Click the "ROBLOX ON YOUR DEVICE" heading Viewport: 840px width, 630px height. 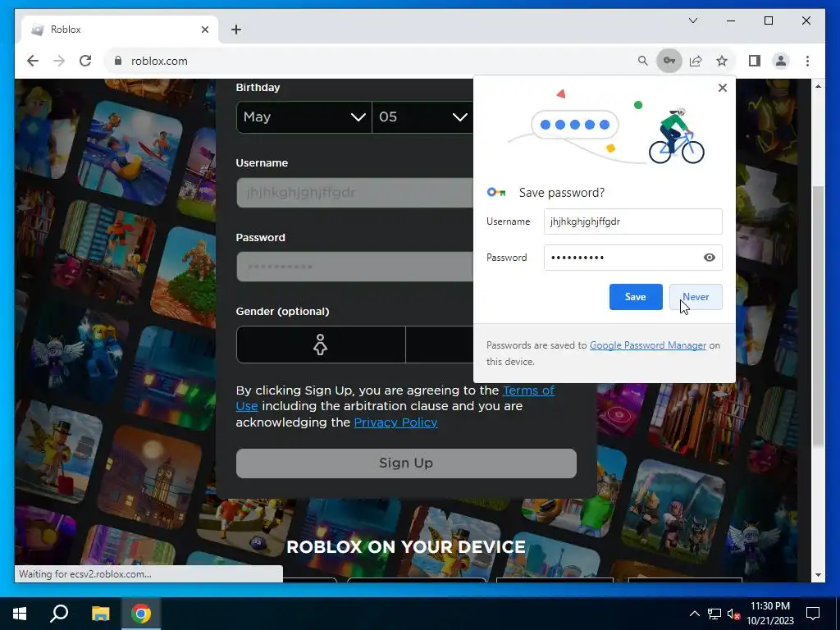(406, 547)
